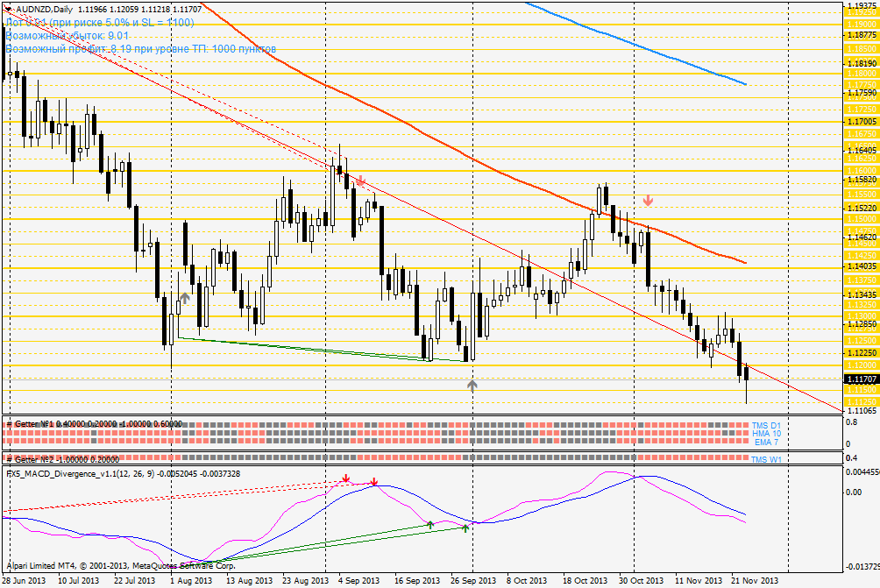Click the 4 Sep 2013 date label

tap(359, 581)
